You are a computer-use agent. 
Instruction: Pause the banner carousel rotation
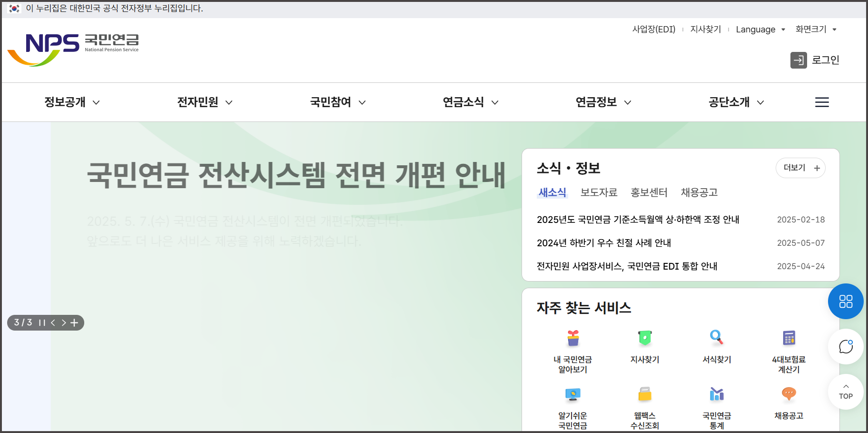pyautogui.click(x=41, y=322)
